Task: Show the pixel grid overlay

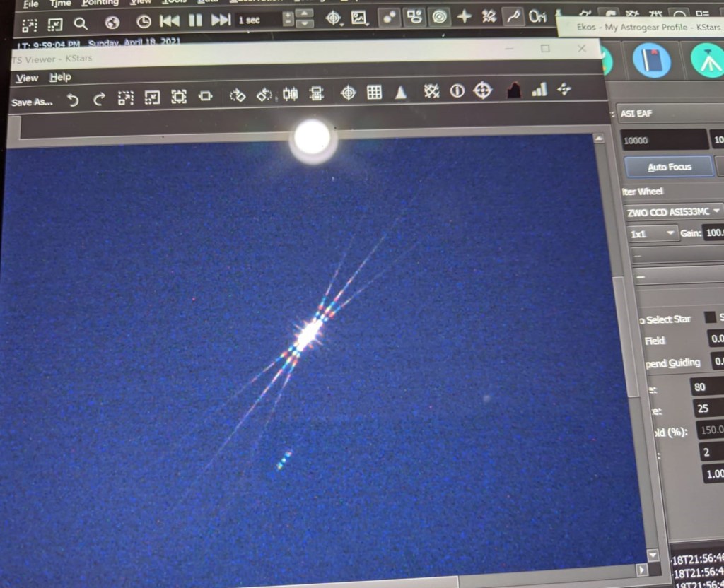Action: 374,93
